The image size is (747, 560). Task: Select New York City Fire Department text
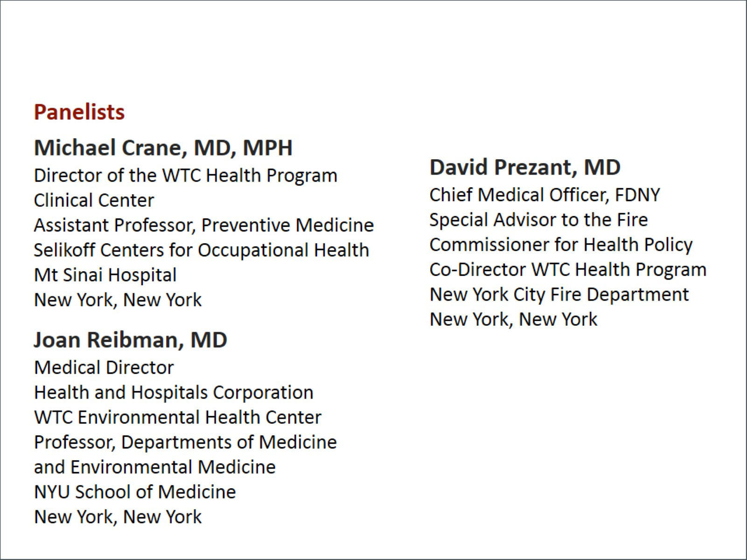coord(559,294)
